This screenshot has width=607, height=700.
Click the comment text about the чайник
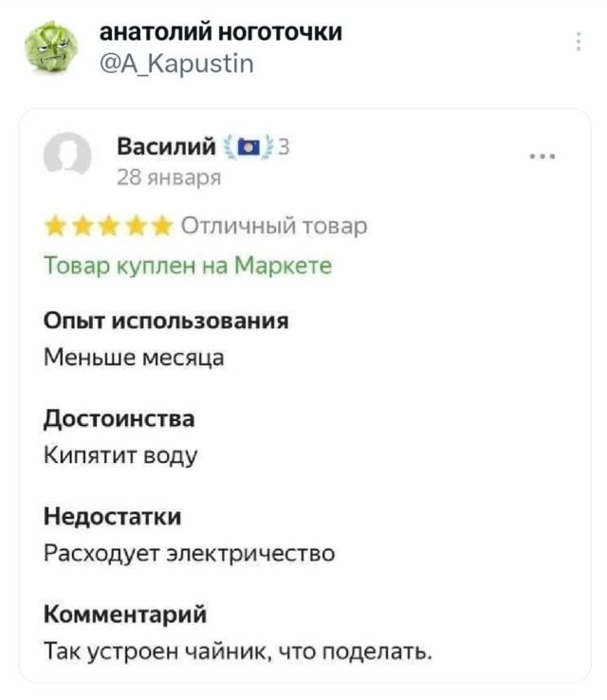point(238,652)
